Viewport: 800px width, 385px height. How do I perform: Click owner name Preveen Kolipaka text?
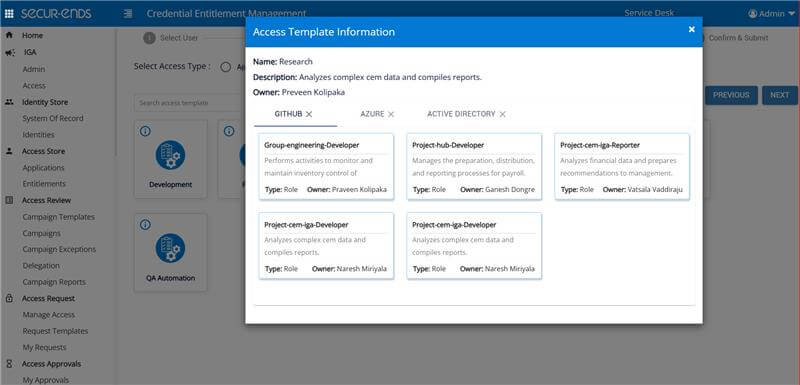pos(313,93)
